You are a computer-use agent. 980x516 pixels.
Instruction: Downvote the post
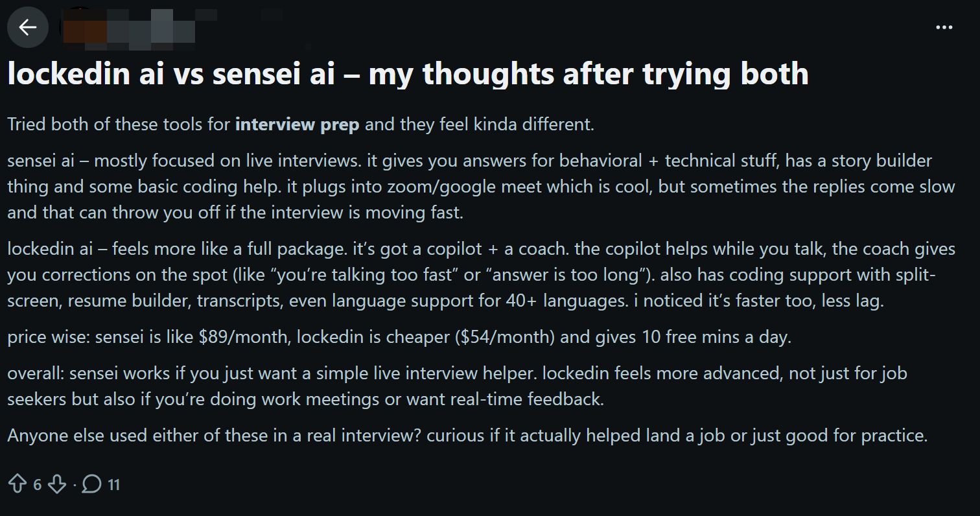point(57,484)
